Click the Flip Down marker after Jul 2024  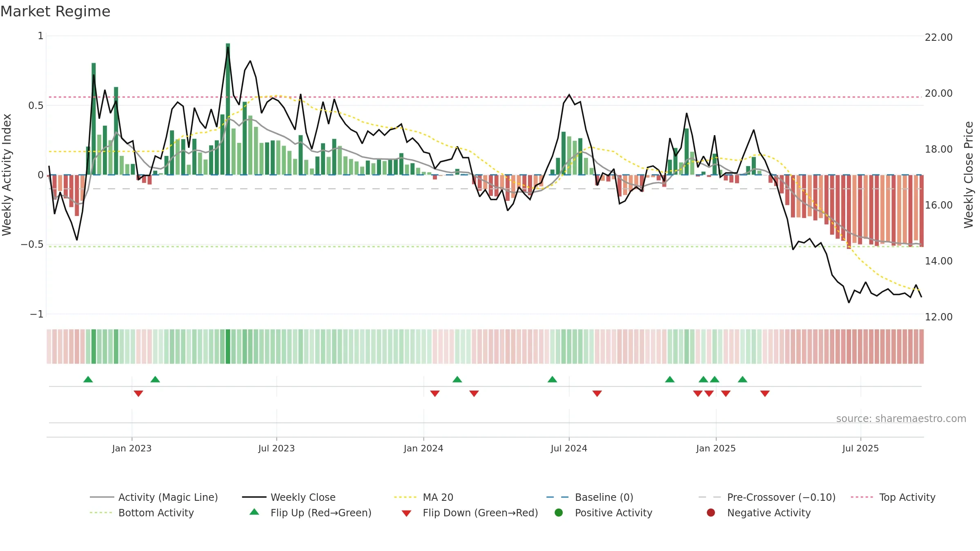[x=597, y=393]
